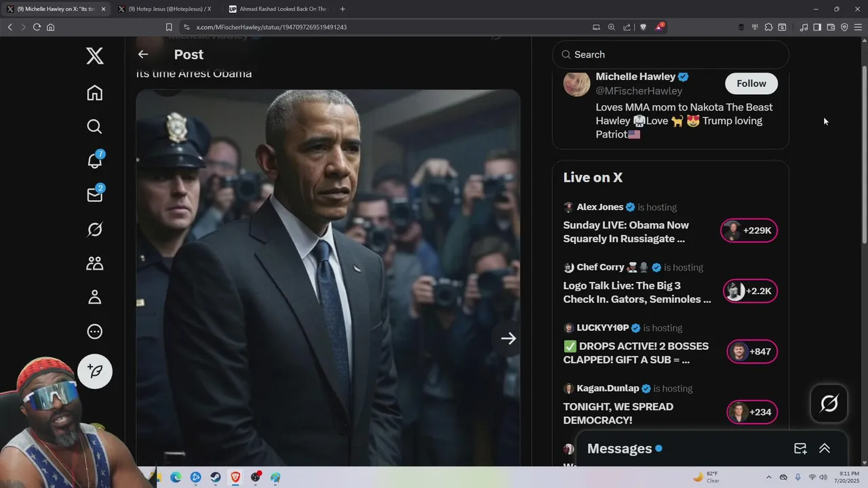The image size is (868, 488).
Task: Open Notifications bell with 7 badge
Action: 95,160
